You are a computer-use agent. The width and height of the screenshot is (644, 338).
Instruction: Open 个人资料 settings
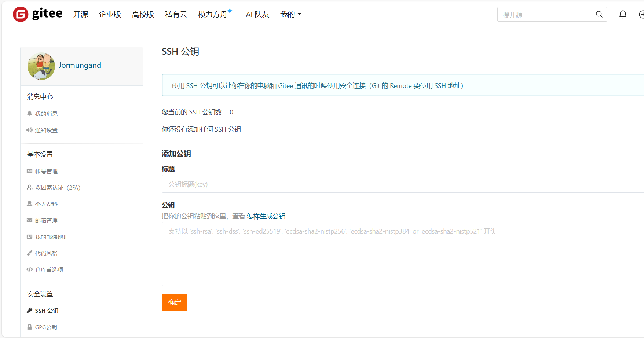46,204
